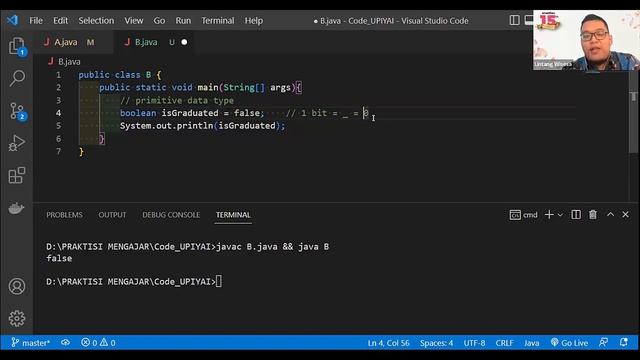Viewport: 640px width, 360px height.
Task: Open the Terminal menu
Action: tap(218, 20)
